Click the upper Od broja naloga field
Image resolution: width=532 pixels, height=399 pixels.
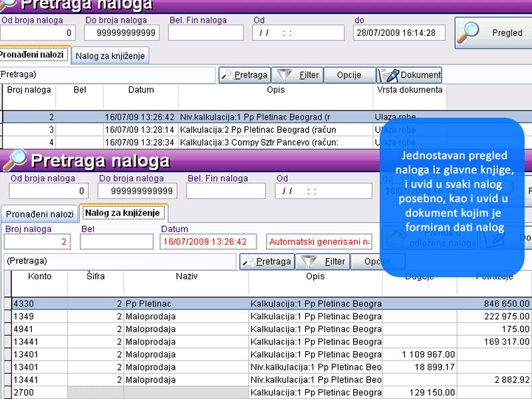point(37,33)
